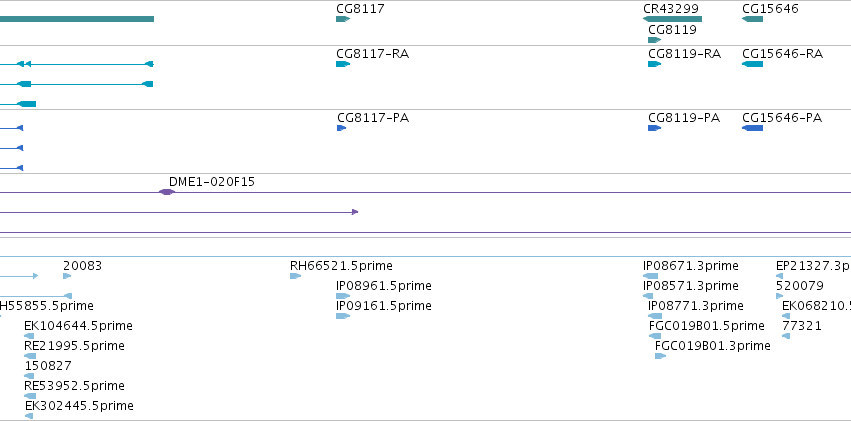The height and width of the screenshot is (421, 851).
Task: Open the CG8119-RA label link
Action: pos(684,54)
